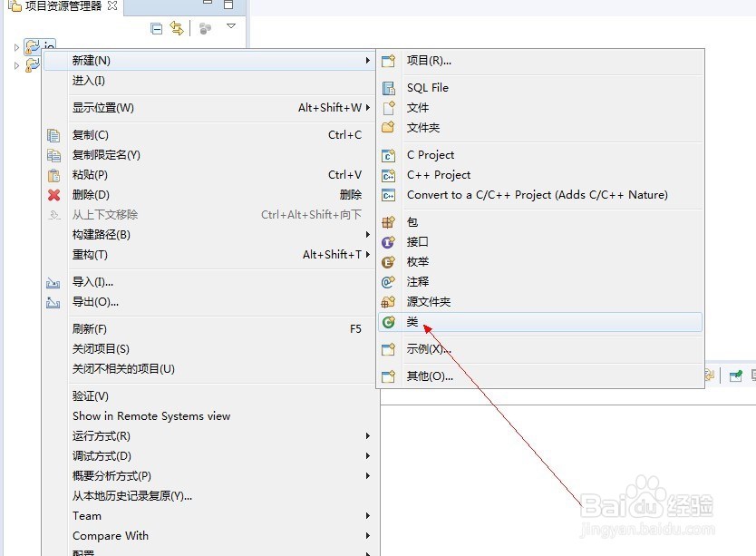Click the 枚举 enum icon

(x=388, y=262)
